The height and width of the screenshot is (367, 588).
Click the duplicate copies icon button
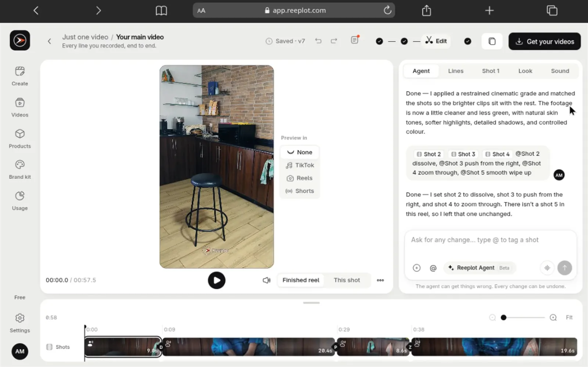pyautogui.click(x=492, y=41)
